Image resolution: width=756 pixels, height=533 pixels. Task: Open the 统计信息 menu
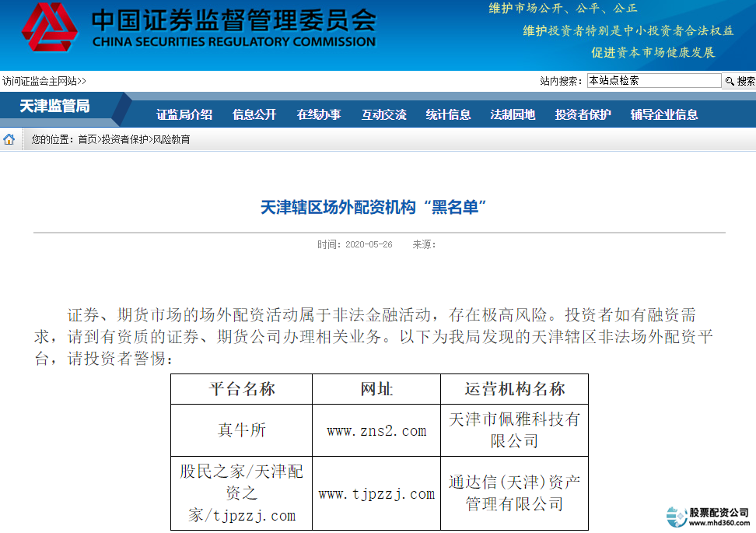[x=448, y=114]
